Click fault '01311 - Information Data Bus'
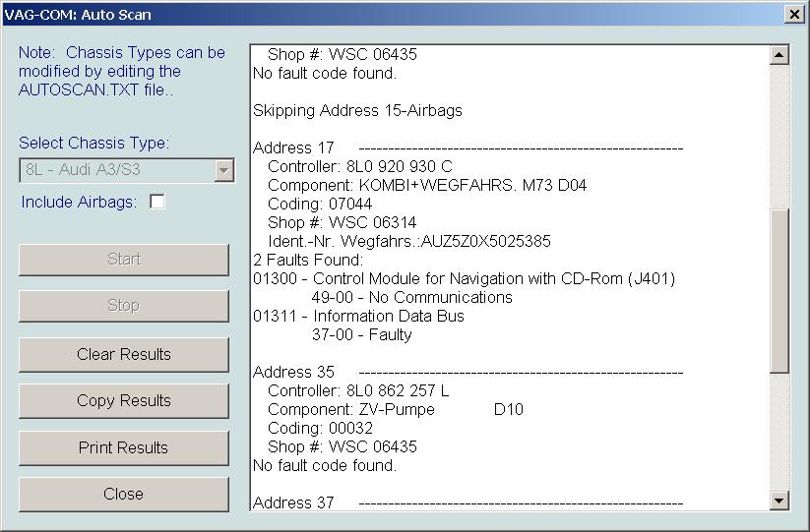This screenshot has width=810, height=532. click(x=358, y=316)
